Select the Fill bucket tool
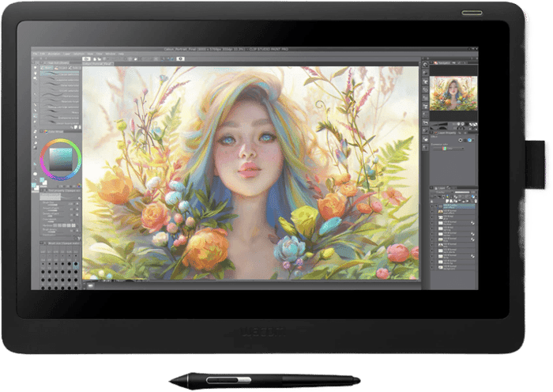553x392 pixels. point(36,142)
